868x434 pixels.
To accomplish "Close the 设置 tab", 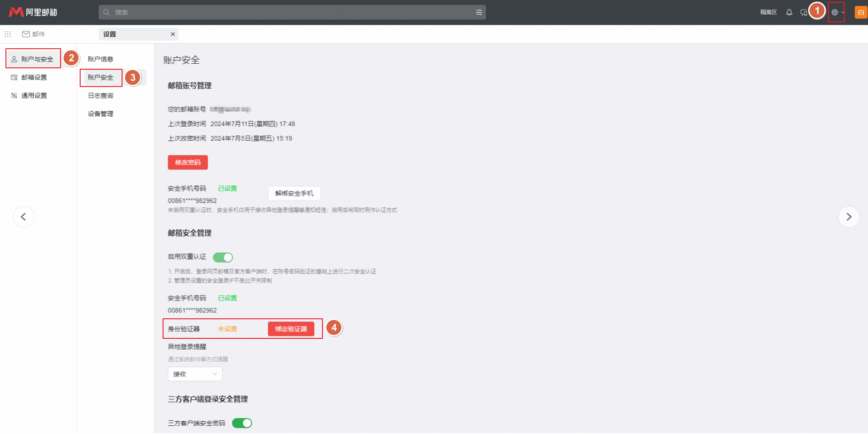I will [173, 34].
